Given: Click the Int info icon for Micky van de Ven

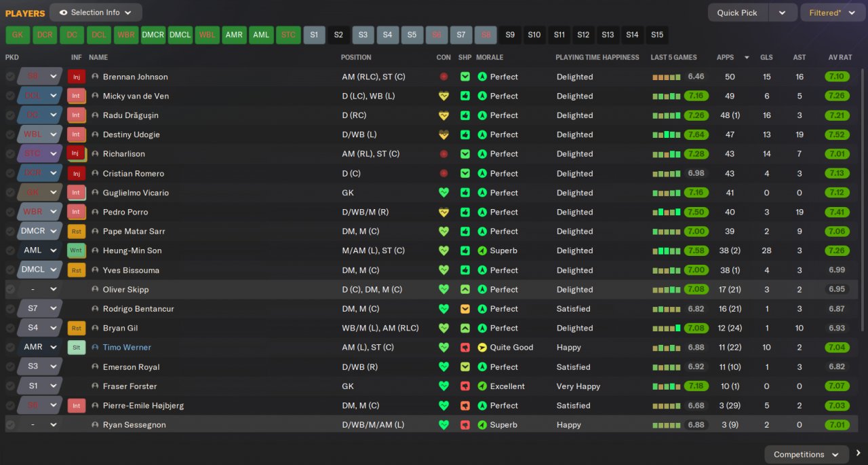Looking at the screenshot, I should 77,96.
